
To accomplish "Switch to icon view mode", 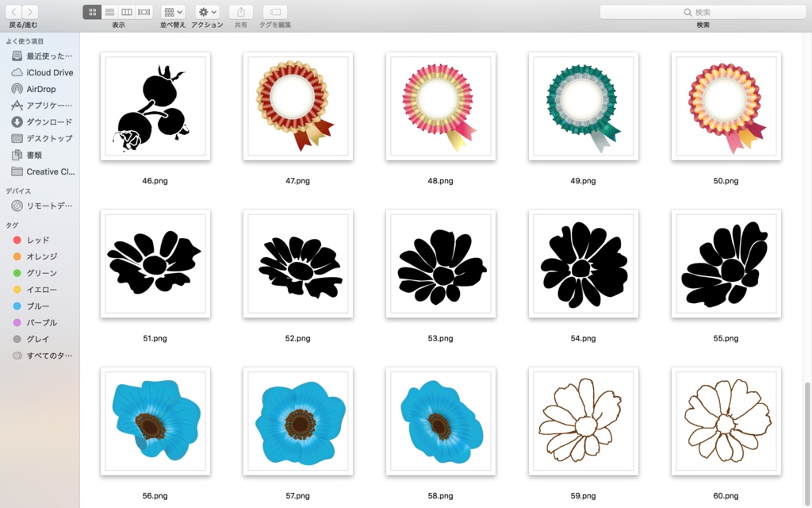I will click(x=92, y=12).
